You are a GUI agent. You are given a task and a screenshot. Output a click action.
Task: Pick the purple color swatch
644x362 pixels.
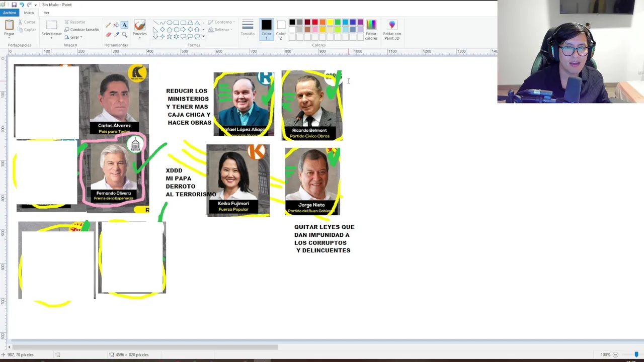click(x=360, y=22)
